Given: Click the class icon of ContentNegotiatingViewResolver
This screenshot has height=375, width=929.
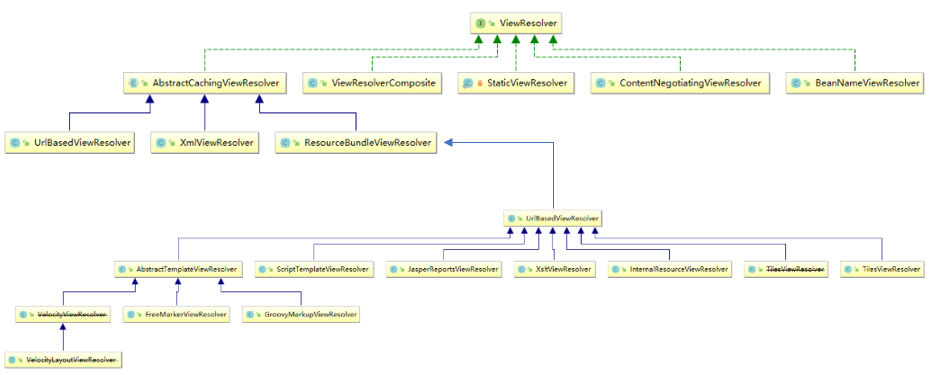Looking at the screenshot, I should (x=601, y=84).
